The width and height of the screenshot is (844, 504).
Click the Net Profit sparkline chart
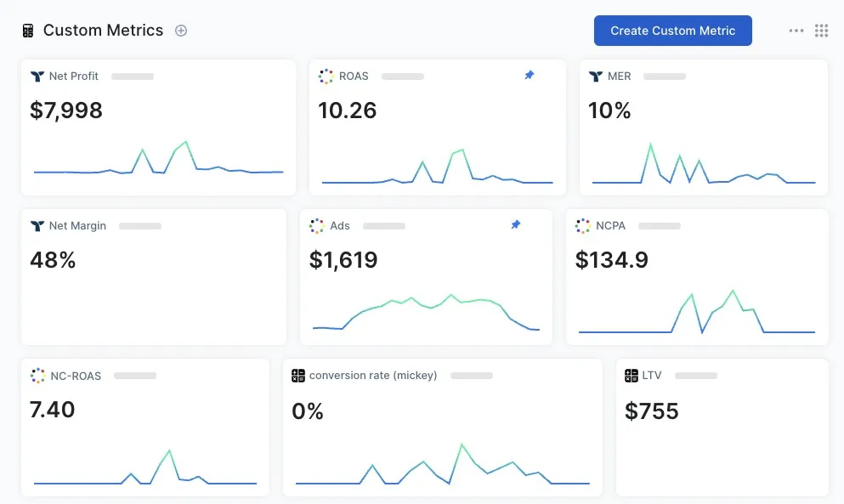click(x=158, y=158)
